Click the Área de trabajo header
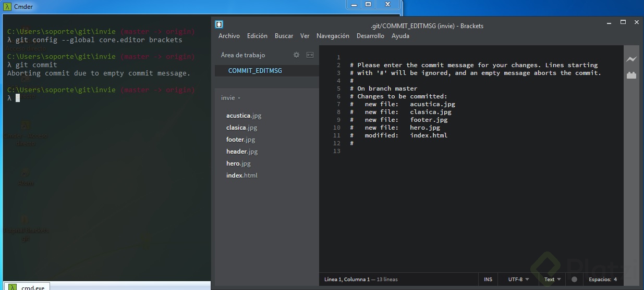Screen dimensions: 644x290 pos(243,55)
